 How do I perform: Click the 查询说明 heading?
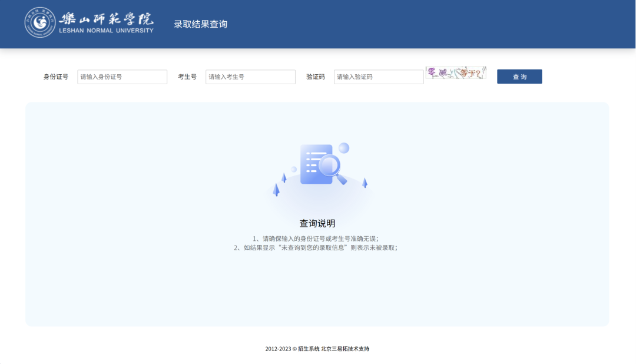[x=317, y=223]
